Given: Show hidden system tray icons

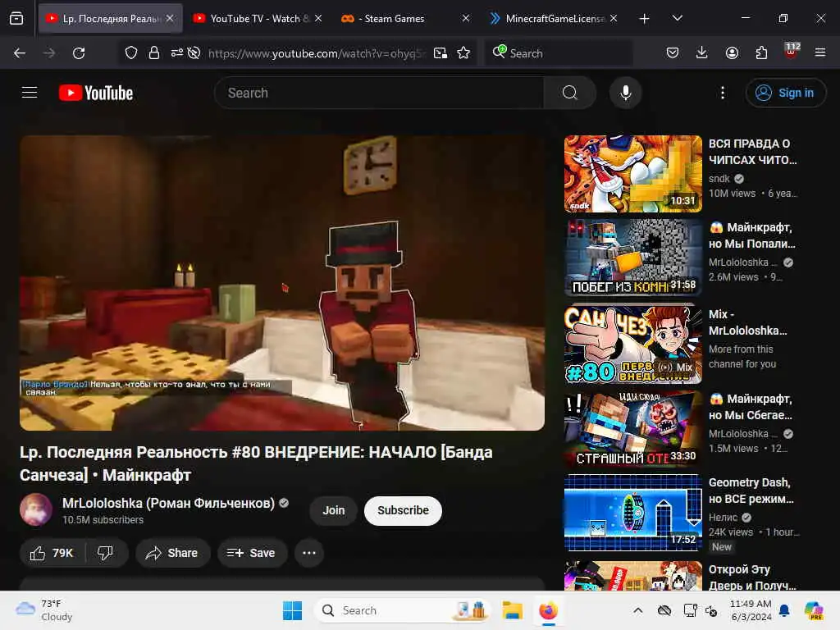Looking at the screenshot, I should coord(638,610).
